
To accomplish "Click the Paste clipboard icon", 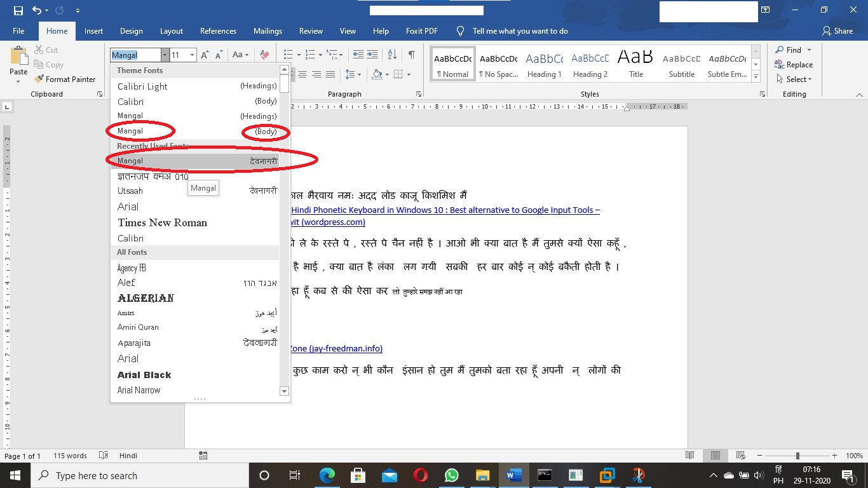I will 18,56.
